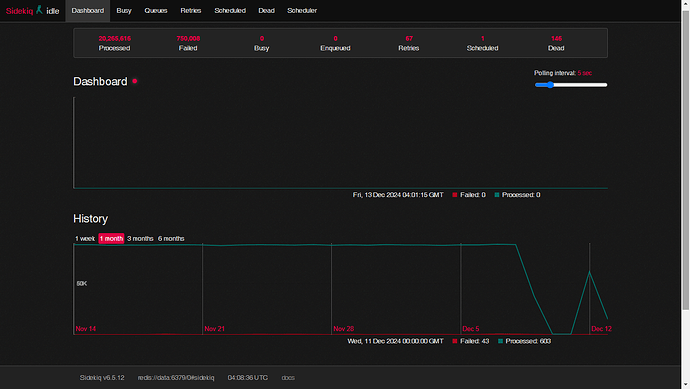
Task: Click the Nov 28 chart marker
Action: tap(343, 329)
